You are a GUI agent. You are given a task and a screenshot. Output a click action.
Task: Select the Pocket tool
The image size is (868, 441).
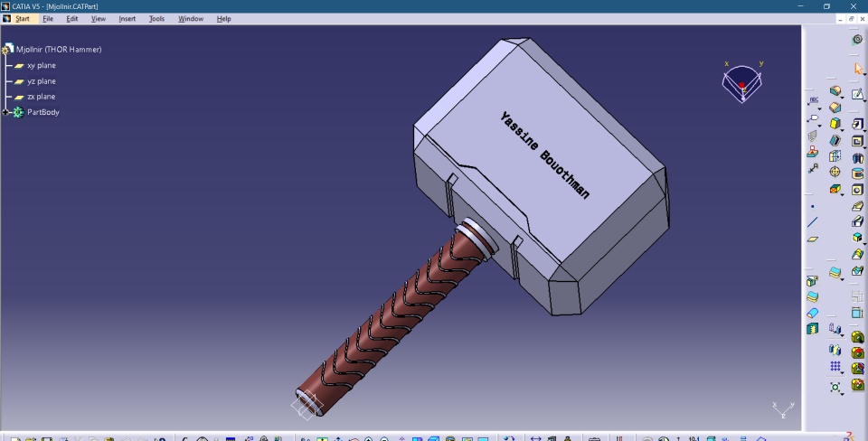[857, 141]
